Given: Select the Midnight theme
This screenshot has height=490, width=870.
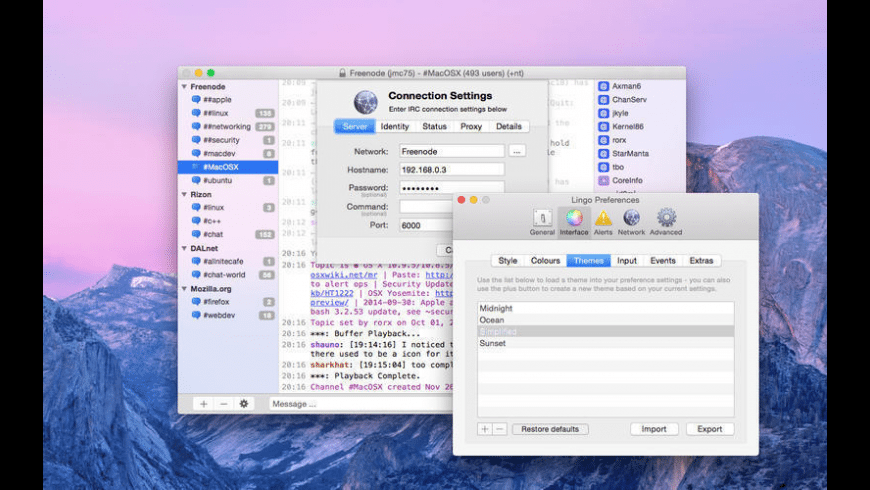Looking at the screenshot, I should (x=496, y=308).
